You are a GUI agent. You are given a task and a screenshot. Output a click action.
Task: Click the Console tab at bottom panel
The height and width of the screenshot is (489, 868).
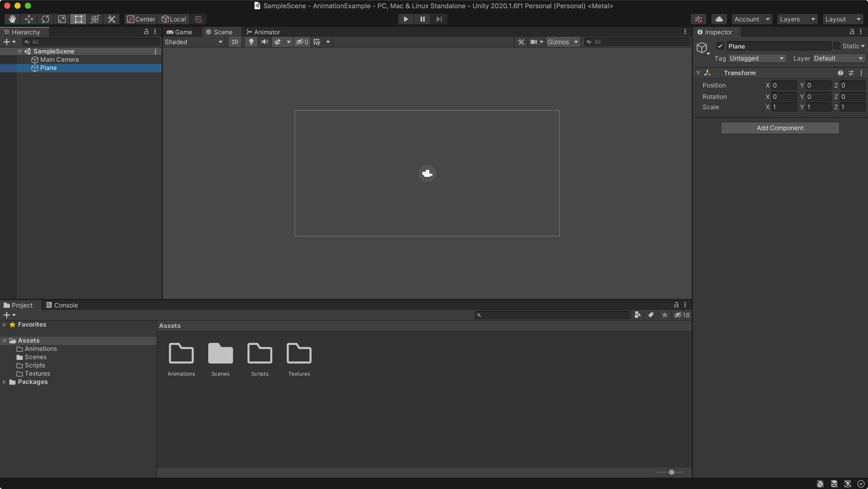pyautogui.click(x=66, y=305)
